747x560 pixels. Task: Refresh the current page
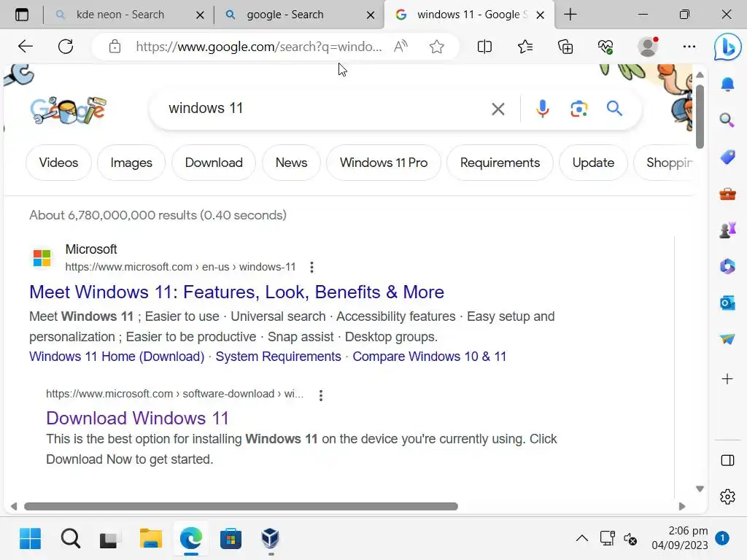(66, 47)
